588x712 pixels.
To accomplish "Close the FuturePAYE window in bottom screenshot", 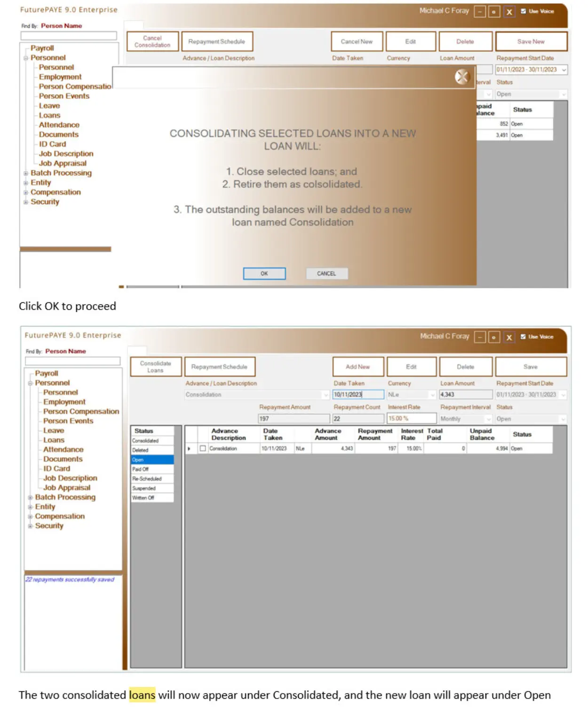I will point(509,337).
